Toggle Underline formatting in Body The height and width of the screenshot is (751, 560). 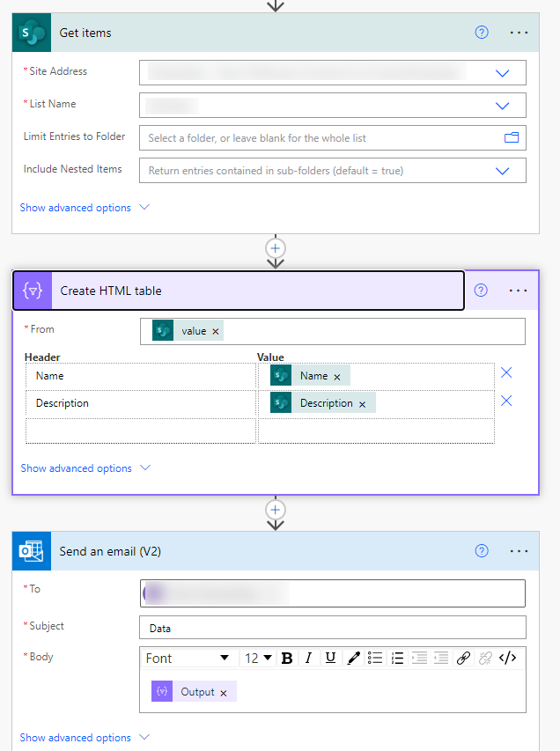pyautogui.click(x=330, y=658)
